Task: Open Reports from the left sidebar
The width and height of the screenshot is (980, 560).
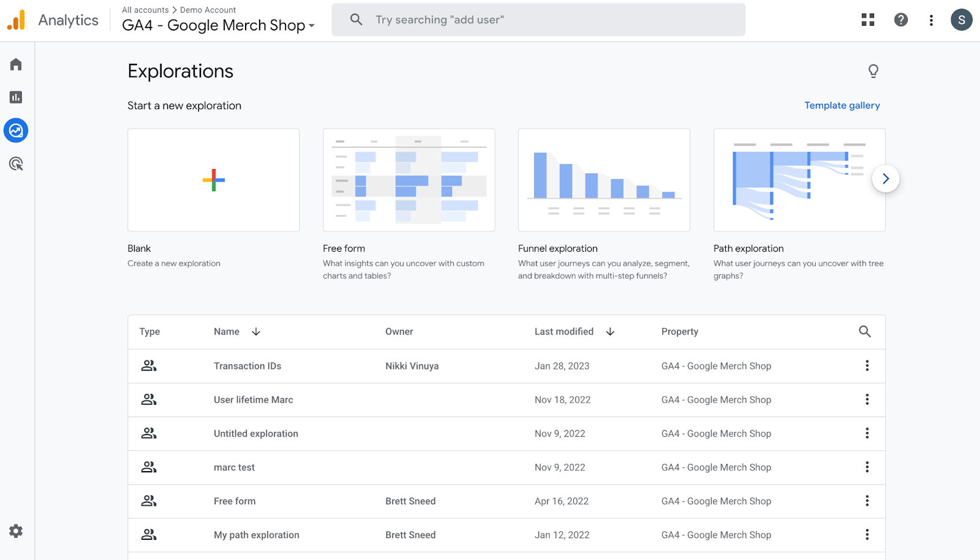Action: (x=15, y=97)
